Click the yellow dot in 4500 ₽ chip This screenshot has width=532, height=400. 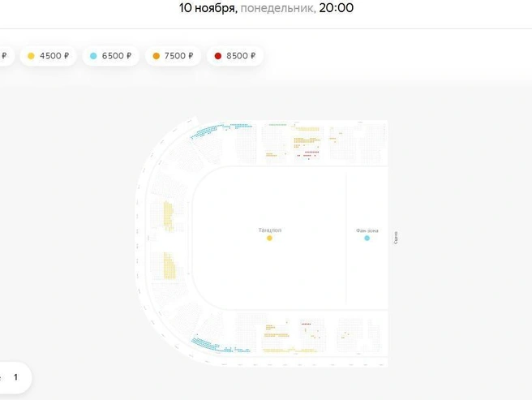(x=31, y=56)
